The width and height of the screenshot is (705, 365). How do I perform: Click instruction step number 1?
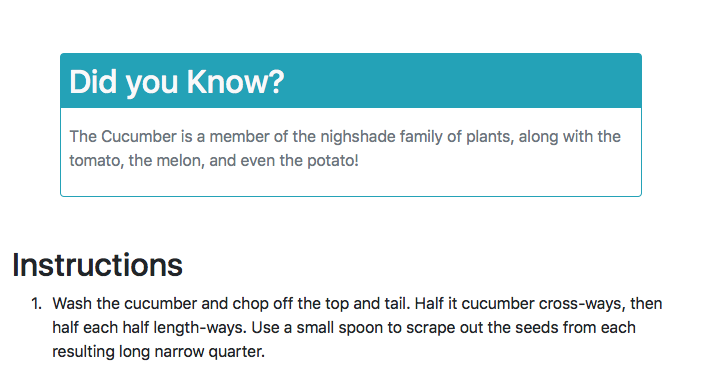tap(36, 304)
